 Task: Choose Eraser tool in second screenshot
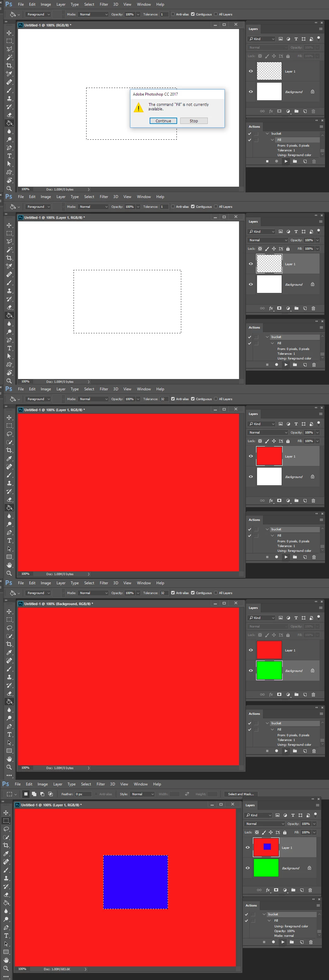click(x=9, y=307)
